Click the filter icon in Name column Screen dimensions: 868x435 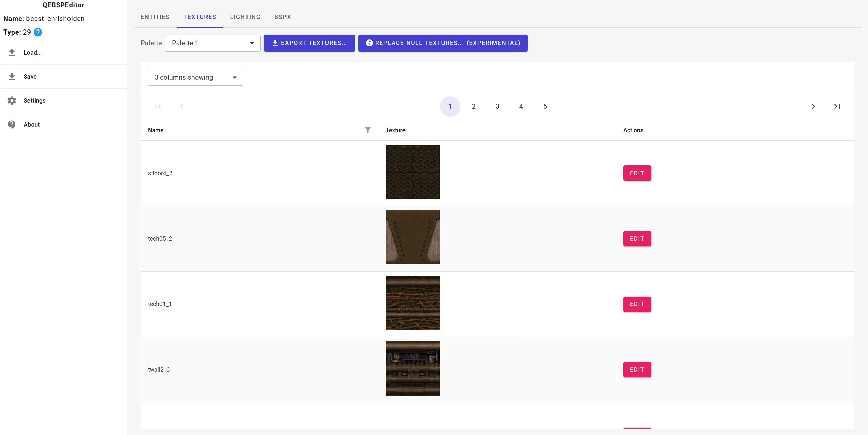coord(368,130)
